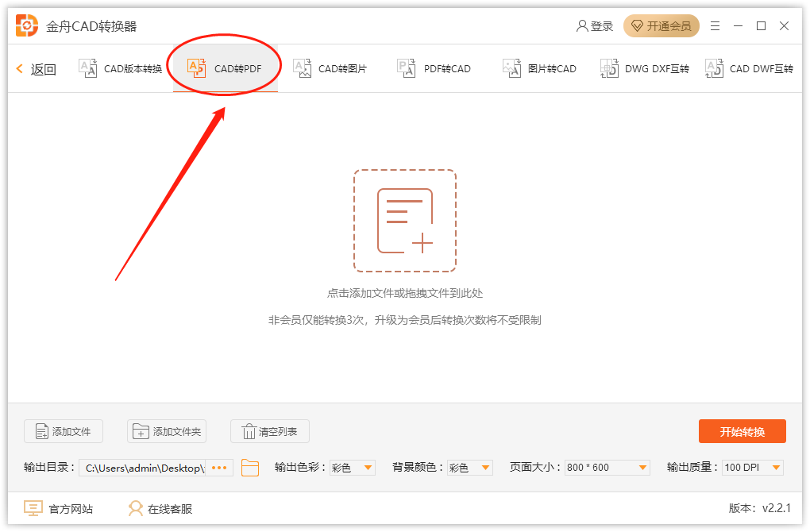
Task: Expand the 背景颜色 dropdown
Action: pos(470,468)
